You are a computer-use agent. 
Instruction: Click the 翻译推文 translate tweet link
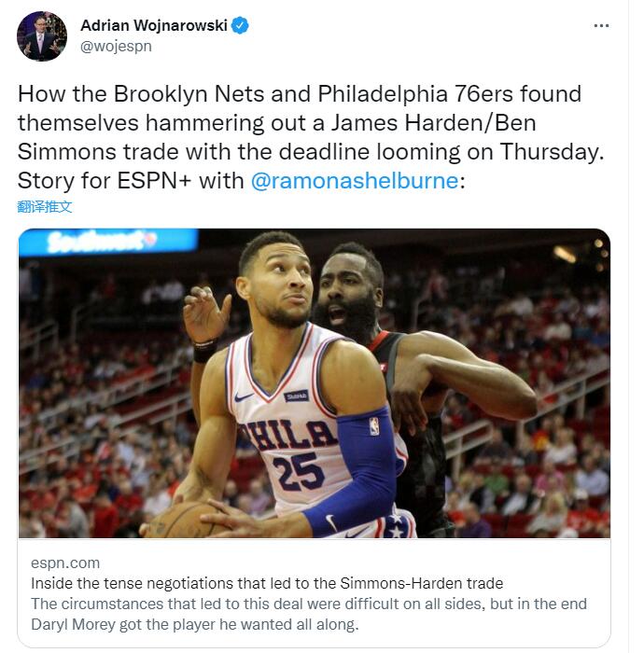(45, 206)
